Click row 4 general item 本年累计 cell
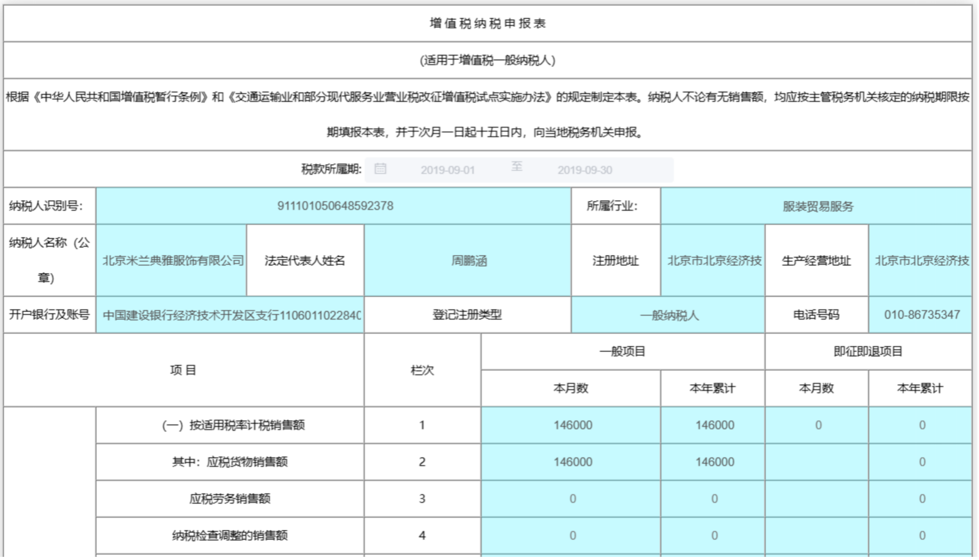 coord(714,535)
